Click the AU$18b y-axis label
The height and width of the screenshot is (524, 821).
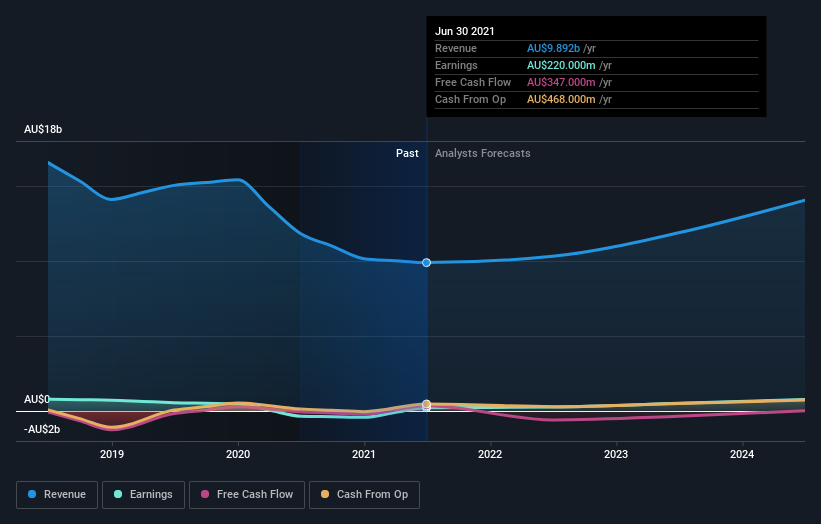pyautogui.click(x=43, y=129)
